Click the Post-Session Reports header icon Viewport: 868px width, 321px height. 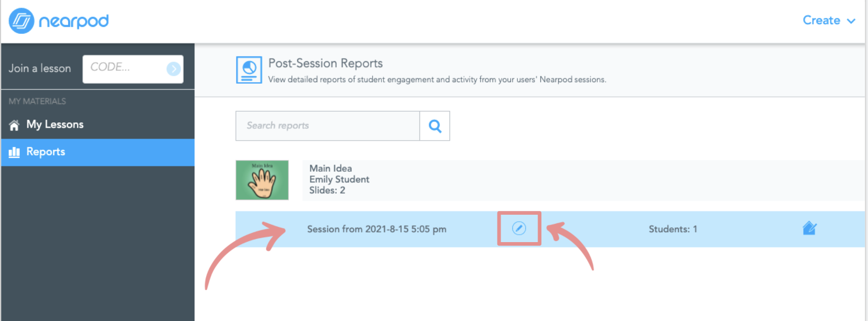249,70
